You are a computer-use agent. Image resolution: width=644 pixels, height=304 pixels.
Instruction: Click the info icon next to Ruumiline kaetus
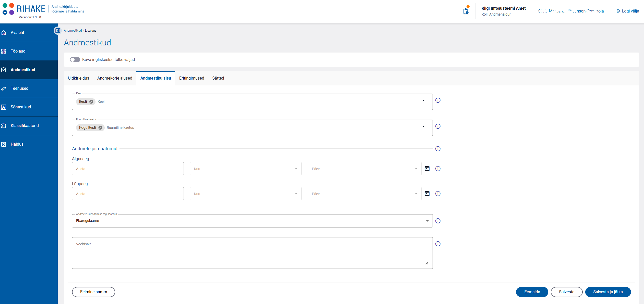[438, 126]
